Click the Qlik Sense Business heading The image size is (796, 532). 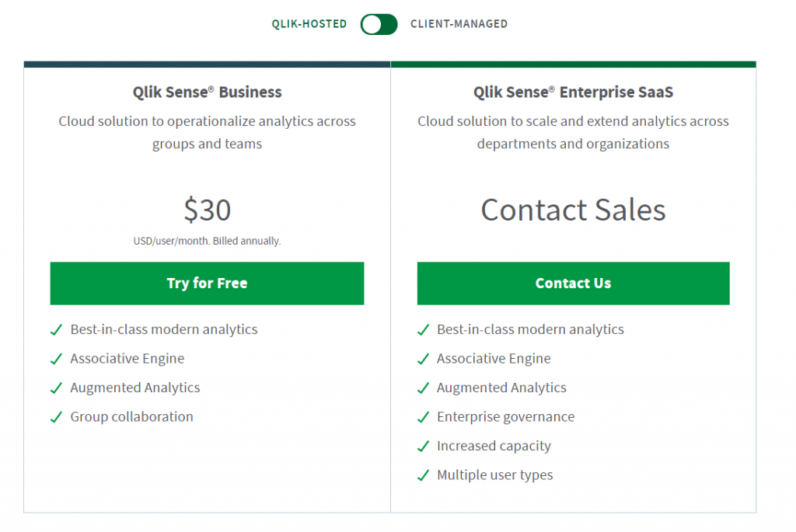207,92
